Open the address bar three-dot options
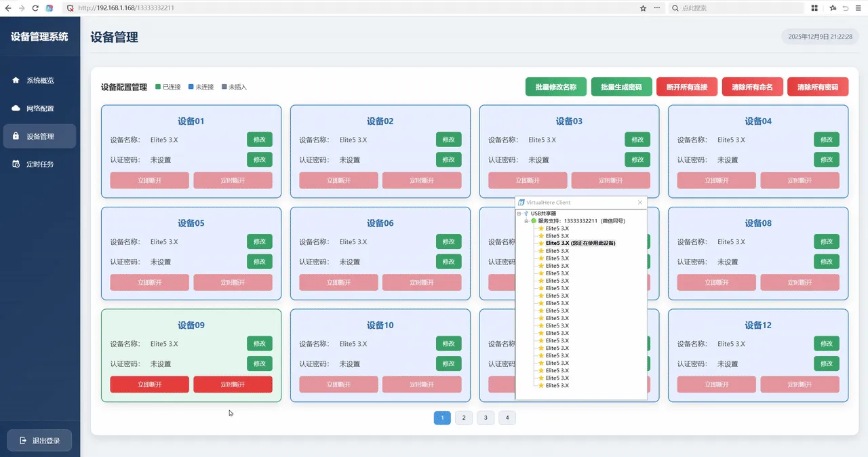This screenshot has width=868, height=457. coord(656,8)
